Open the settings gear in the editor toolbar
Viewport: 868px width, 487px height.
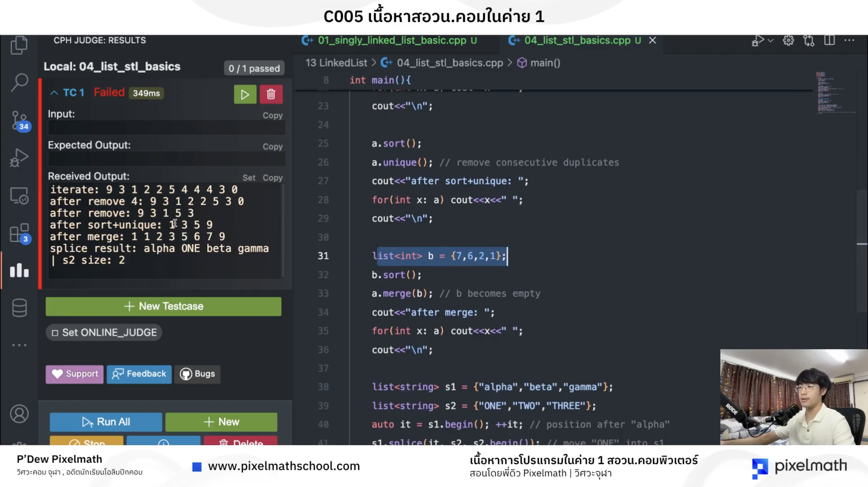point(788,40)
